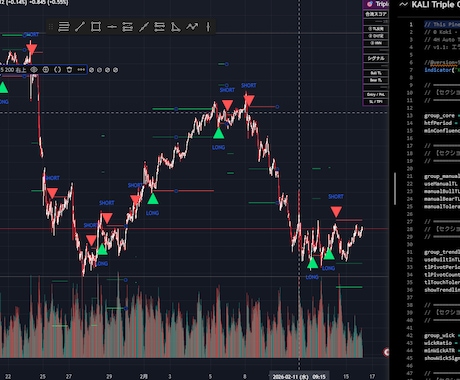460x380 pixels.
Task: Select the zigzag path drawing tool
Action: coord(192,27)
